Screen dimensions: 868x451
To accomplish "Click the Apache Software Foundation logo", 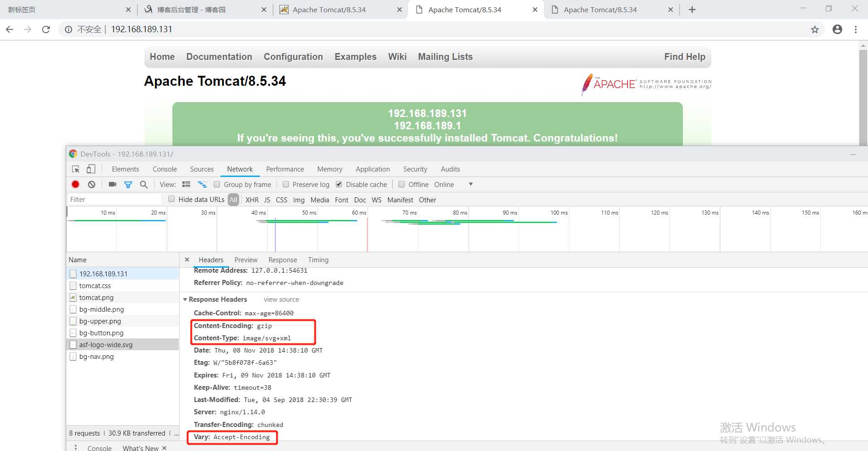I will point(646,84).
